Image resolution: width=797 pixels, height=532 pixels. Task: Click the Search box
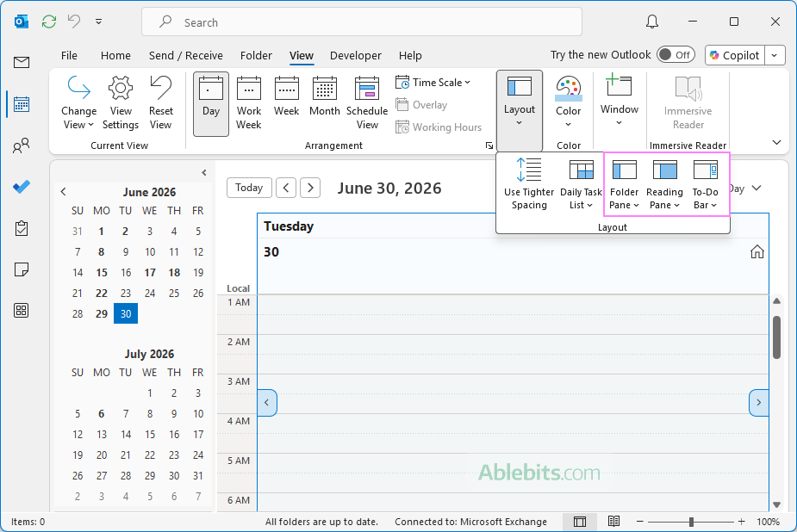361,22
